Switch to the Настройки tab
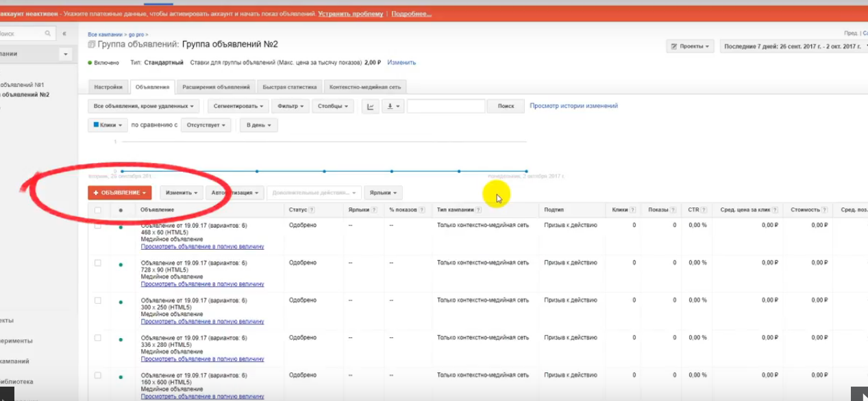The height and width of the screenshot is (401, 868). point(108,87)
